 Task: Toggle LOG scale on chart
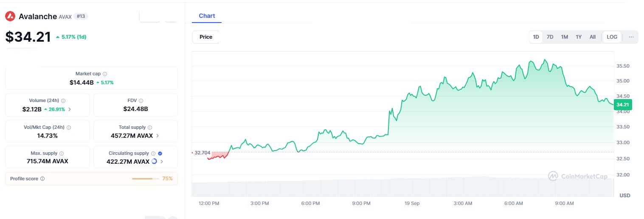click(x=612, y=37)
